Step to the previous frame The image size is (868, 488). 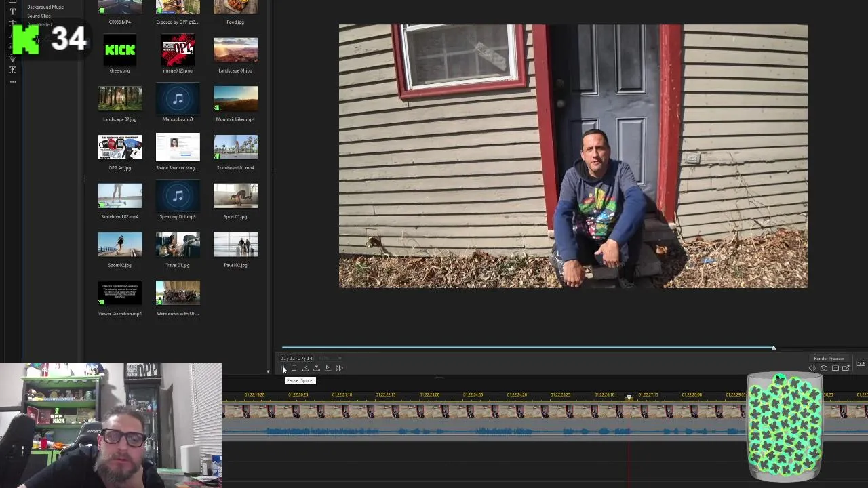(x=305, y=368)
